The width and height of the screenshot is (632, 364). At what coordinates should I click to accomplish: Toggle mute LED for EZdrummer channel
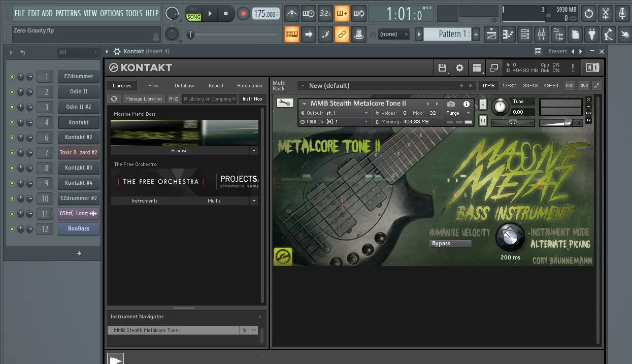pos(12,77)
